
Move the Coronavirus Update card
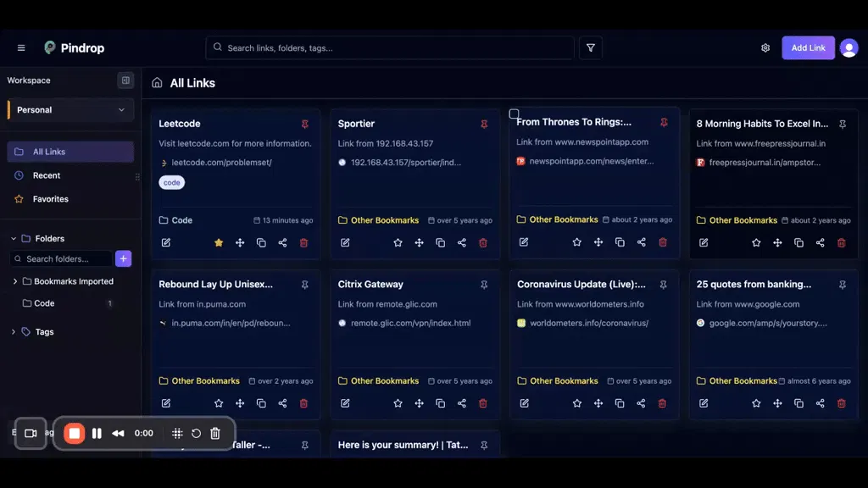click(x=598, y=403)
